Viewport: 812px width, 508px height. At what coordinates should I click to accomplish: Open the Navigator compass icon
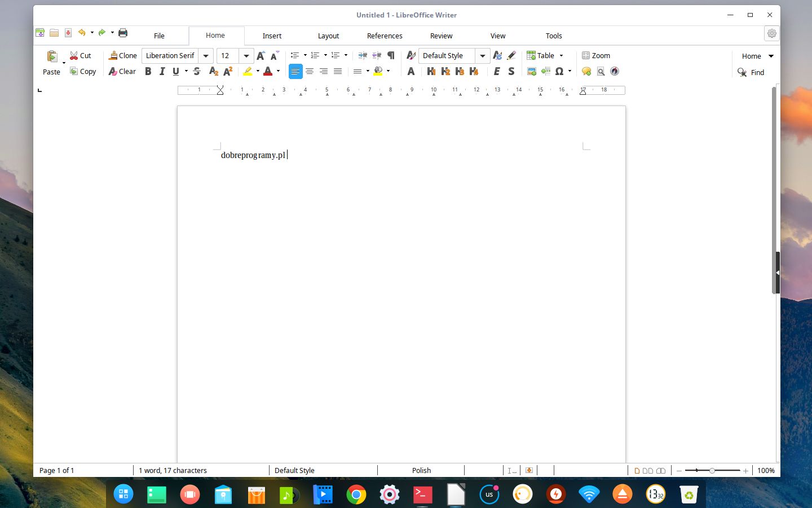point(615,71)
